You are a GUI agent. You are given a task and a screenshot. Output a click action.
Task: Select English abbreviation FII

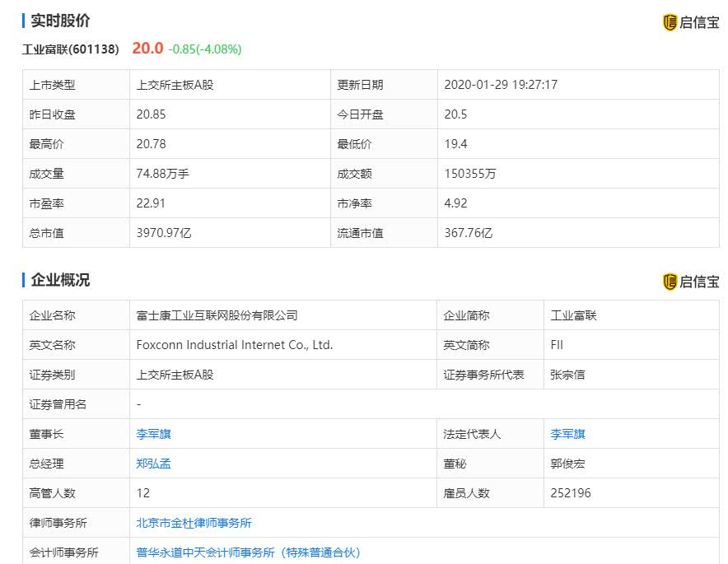coord(557,345)
